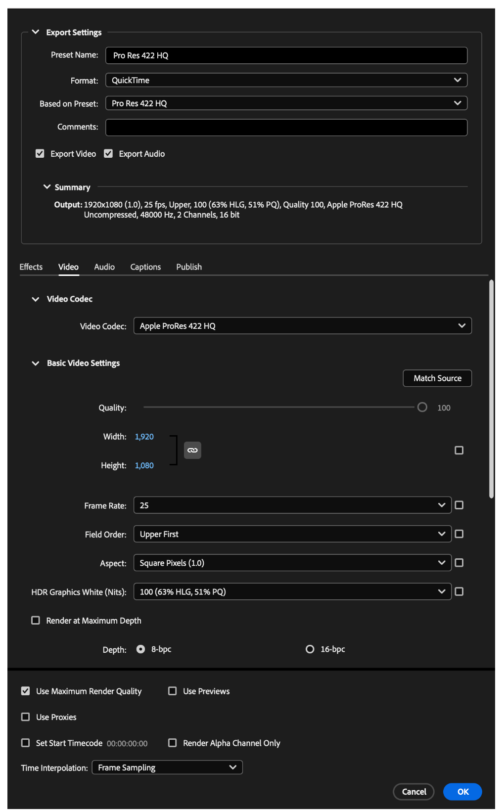Toggle Frame Rate match source checkbox

coord(459,505)
